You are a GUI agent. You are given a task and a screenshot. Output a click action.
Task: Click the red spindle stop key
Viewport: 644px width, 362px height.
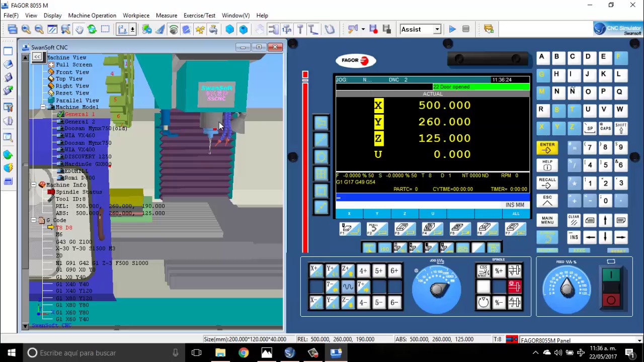[514, 287]
